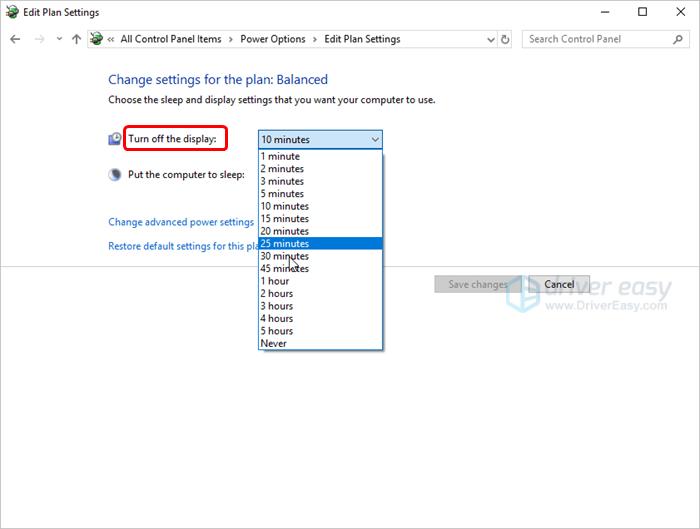Viewport: 700px width, 529px height.
Task: Open All Control Panel Items breadcrumb
Action: (x=171, y=39)
